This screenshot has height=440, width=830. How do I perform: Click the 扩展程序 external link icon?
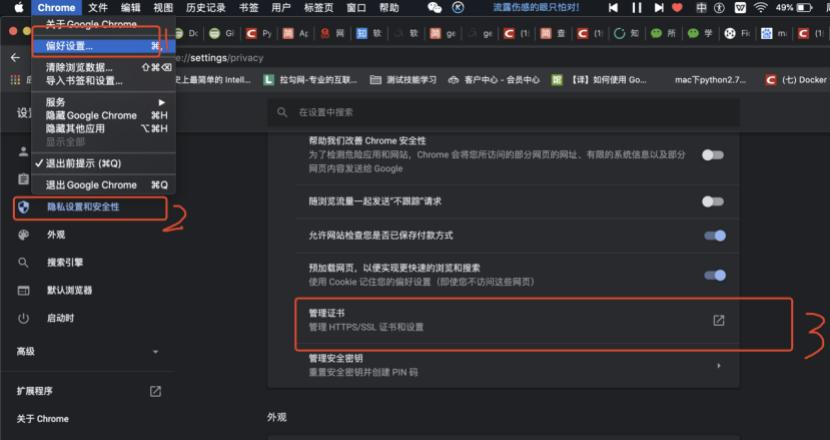pyautogui.click(x=155, y=391)
